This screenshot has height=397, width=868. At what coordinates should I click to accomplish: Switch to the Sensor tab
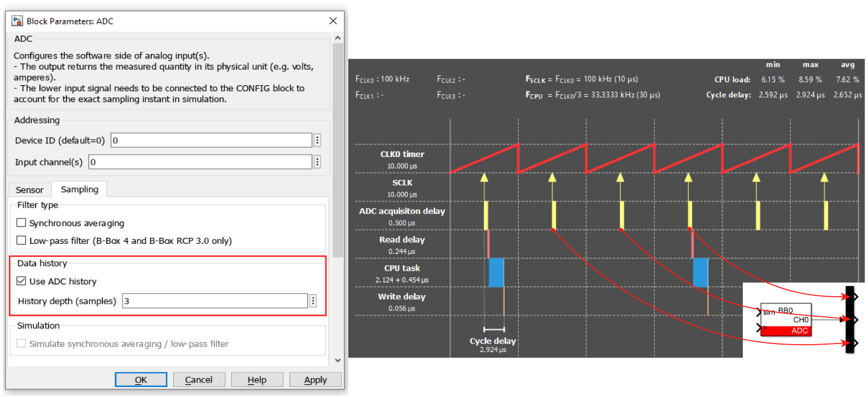tap(29, 190)
